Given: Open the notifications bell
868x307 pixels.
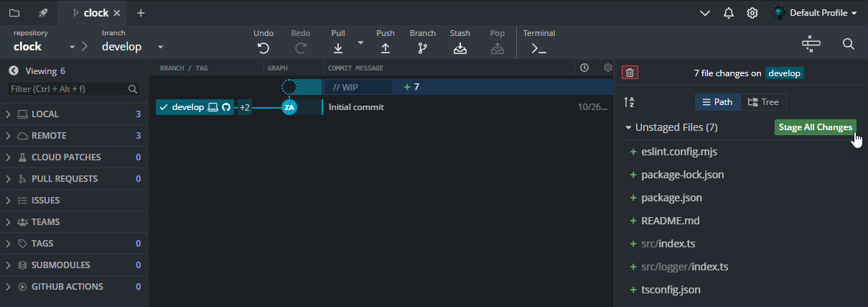Looking at the screenshot, I should point(729,13).
